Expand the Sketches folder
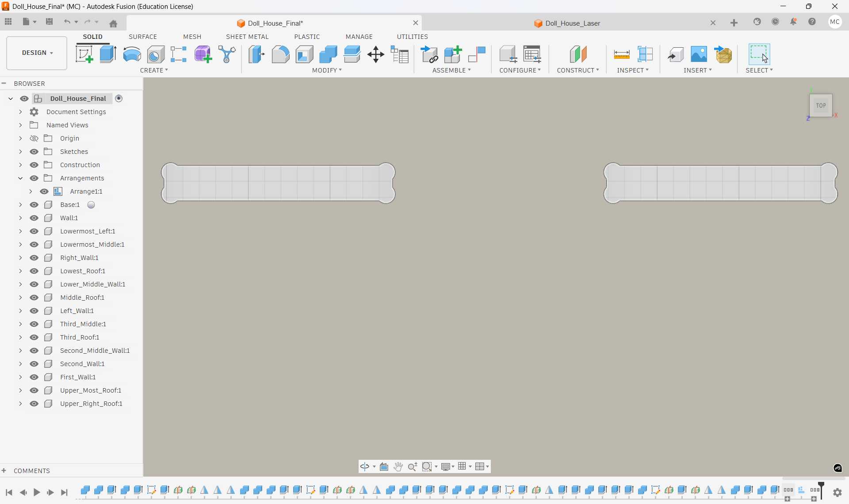This screenshot has width=849, height=504. (20, 151)
